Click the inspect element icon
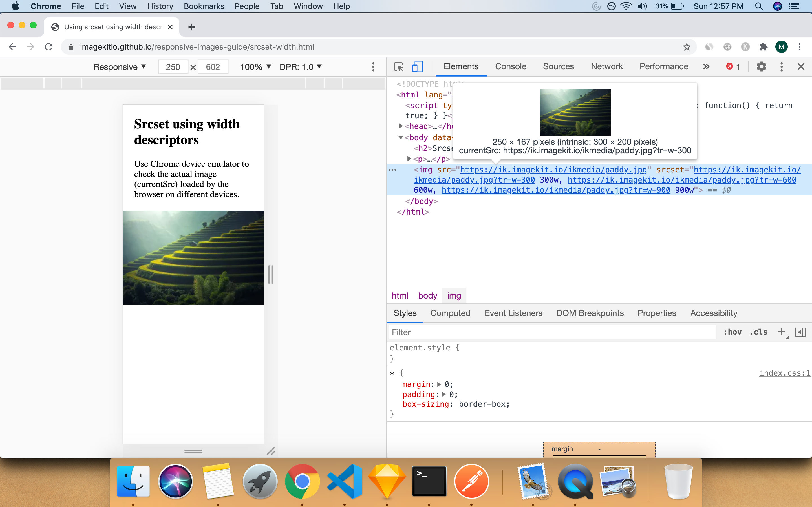The height and width of the screenshot is (507, 812). click(398, 66)
